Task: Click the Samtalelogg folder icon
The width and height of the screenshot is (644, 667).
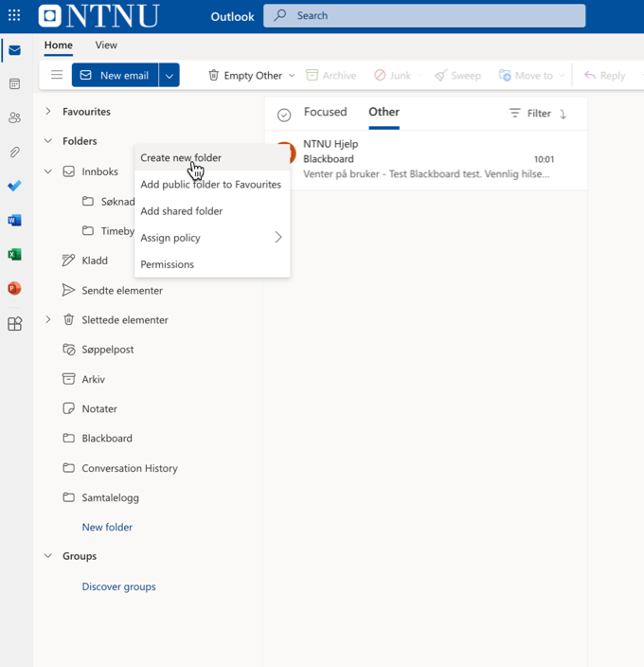Action: (x=68, y=496)
